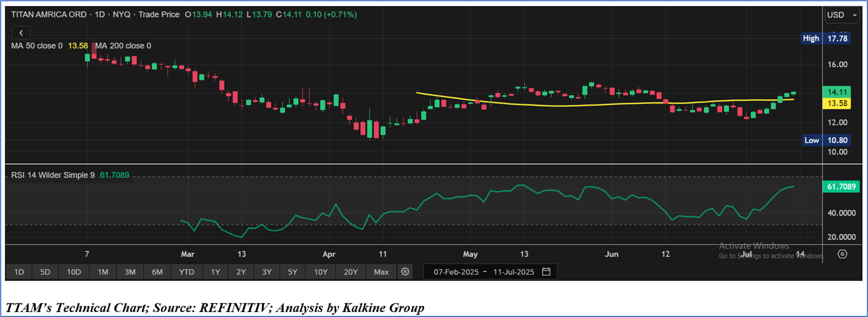
Task: Select the 2Y time range
Action: point(241,272)
